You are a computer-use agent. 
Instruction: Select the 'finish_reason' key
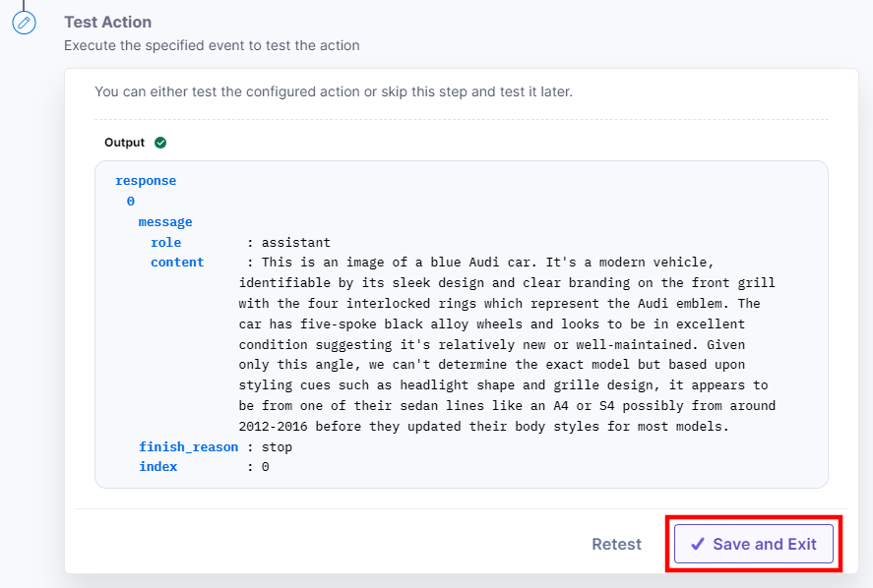(188, 447)
